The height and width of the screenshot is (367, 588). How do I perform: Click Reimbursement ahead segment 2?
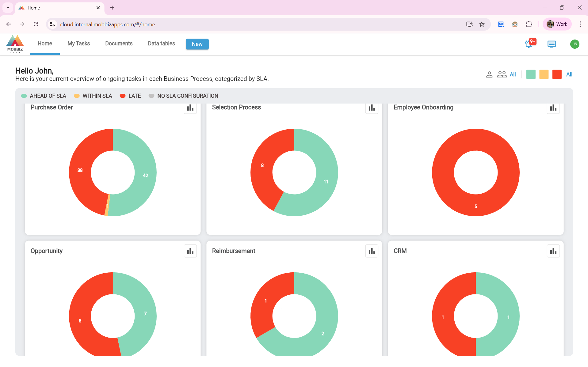tap(323, 334)
